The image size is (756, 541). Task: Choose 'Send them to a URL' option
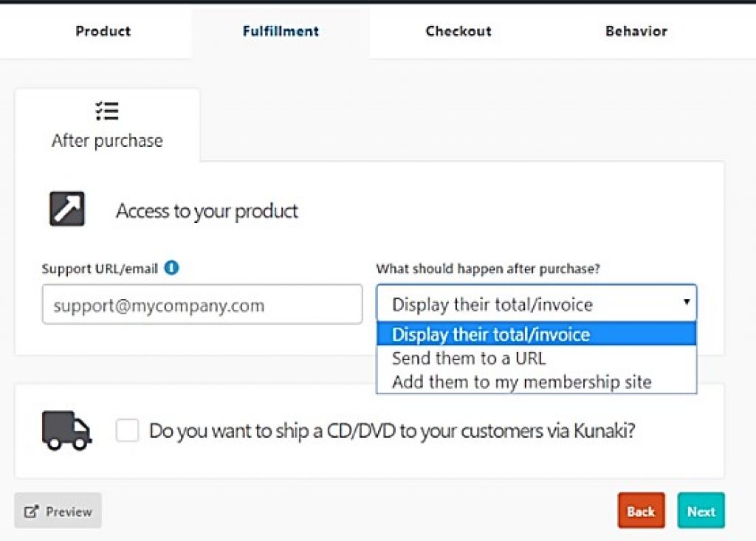[x=469, y=359]
